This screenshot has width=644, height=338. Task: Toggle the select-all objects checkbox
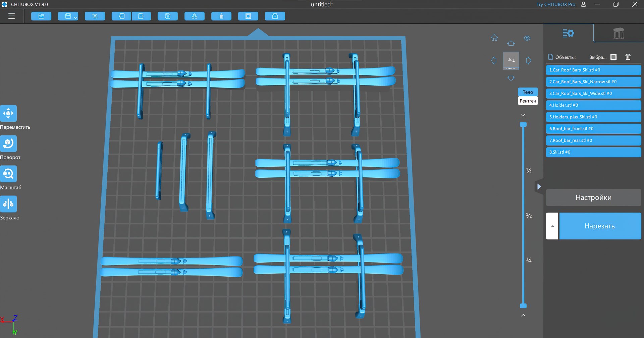coord(613,57)
